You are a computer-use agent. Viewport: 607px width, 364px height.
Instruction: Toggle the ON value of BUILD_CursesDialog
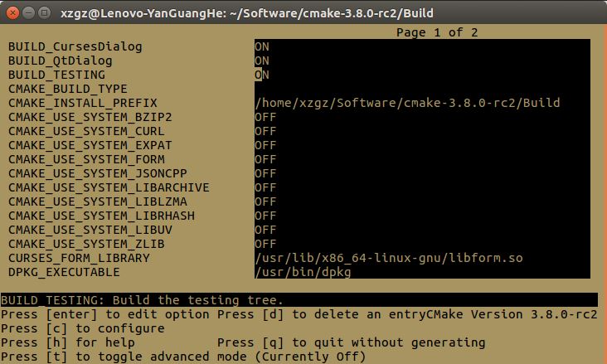point(262,46)
